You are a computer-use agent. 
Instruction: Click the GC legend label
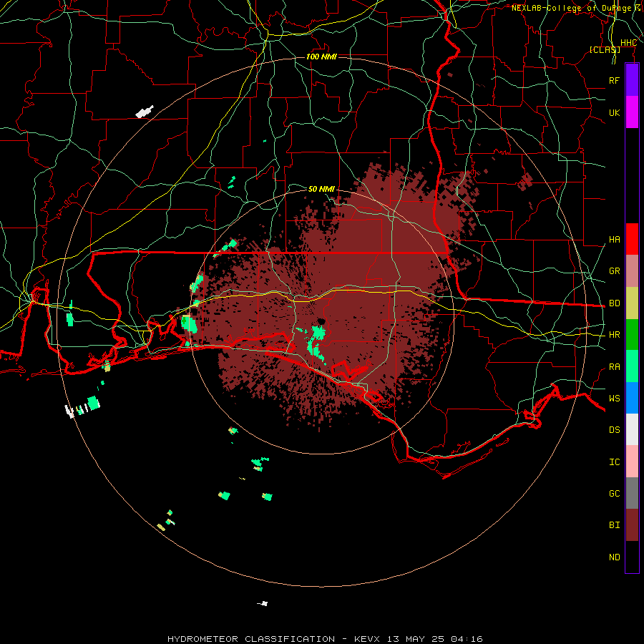tap(614, 493)
